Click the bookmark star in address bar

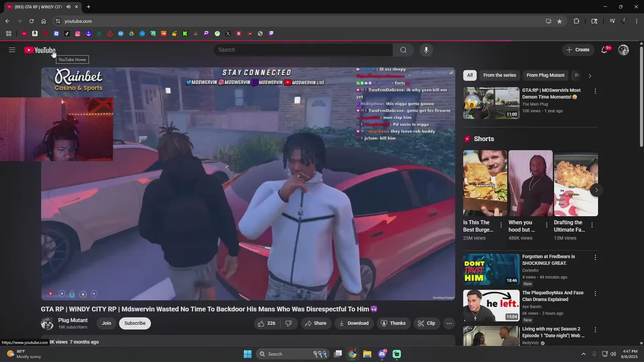pos(559,21)
